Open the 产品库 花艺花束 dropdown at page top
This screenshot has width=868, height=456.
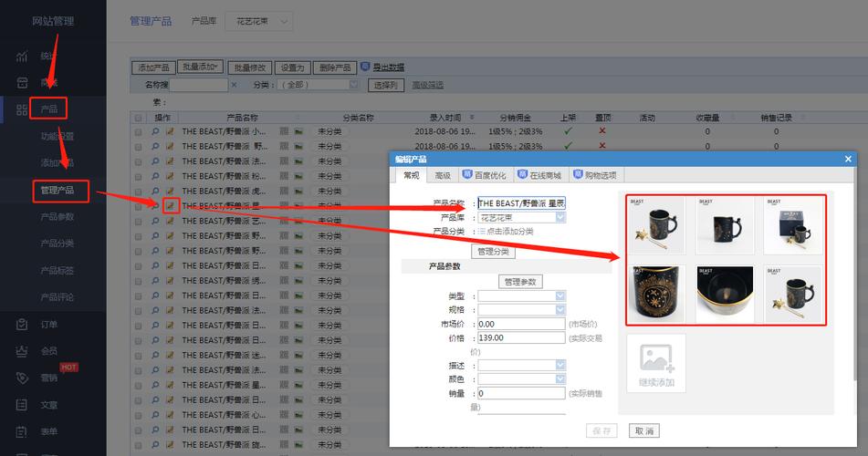258,22
